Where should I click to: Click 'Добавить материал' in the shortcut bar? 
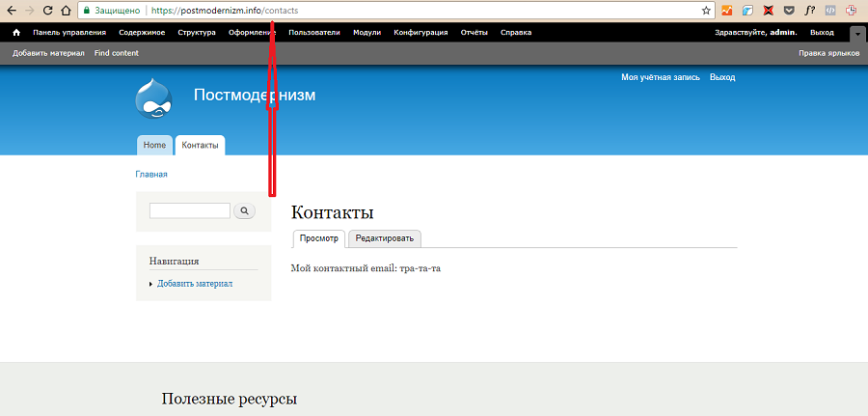coord(48,53)
